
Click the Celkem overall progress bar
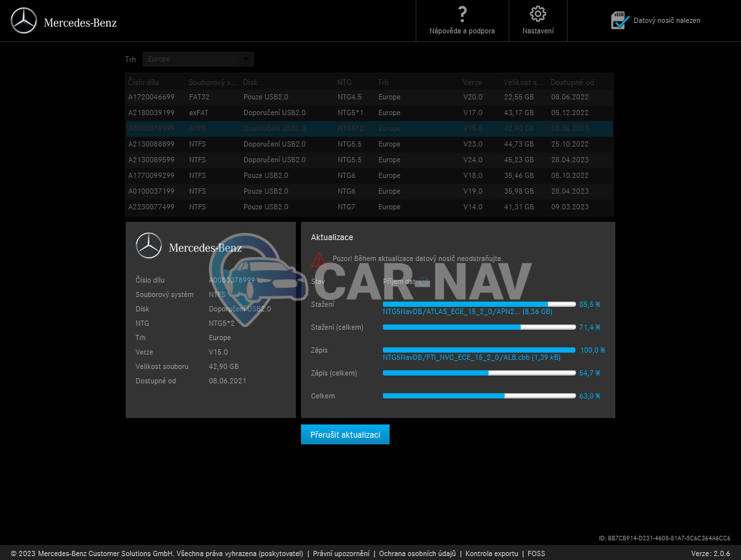tap(479, 396)
